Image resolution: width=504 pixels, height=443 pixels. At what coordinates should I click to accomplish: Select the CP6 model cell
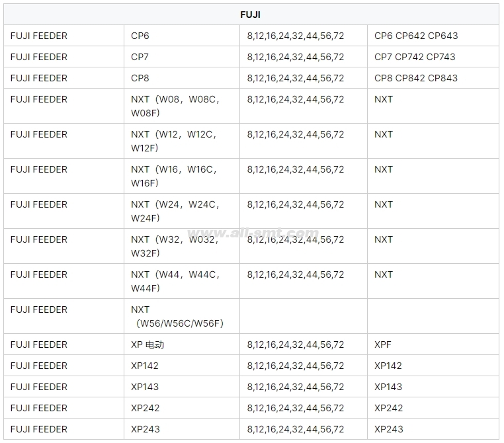click(x=182, y=36)
